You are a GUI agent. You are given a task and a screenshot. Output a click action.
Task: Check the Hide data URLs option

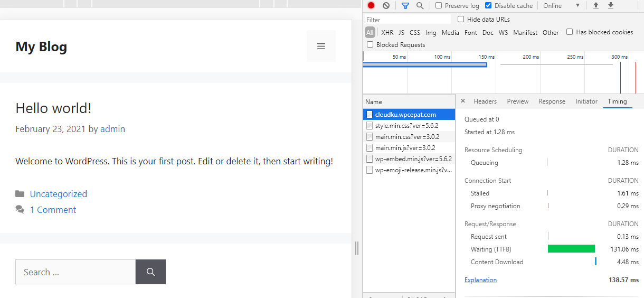[x=461, y=19]
